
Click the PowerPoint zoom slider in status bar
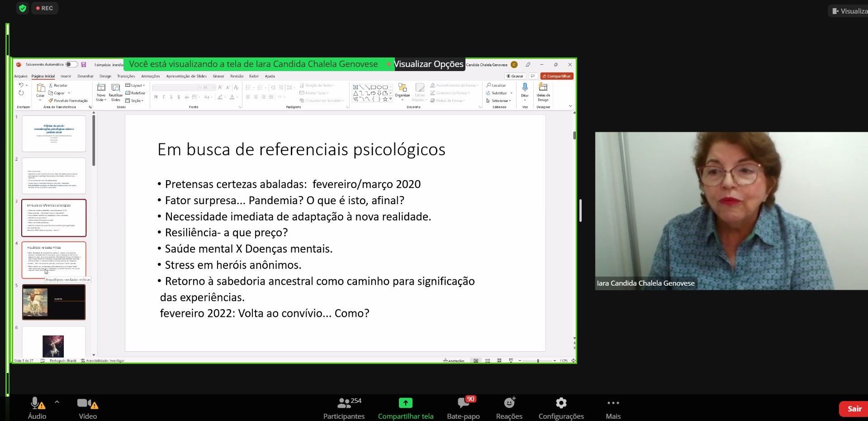(538, 361)
